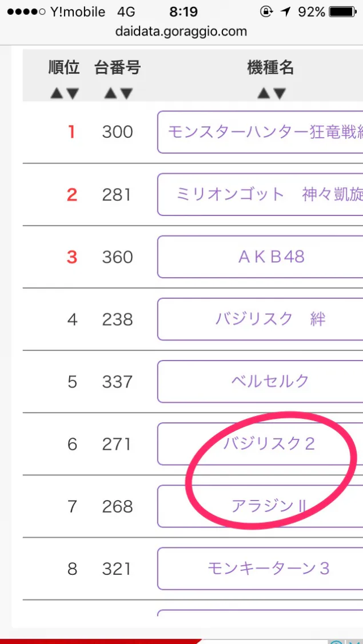Select the ベルセルク machine entry

coord(260,382)
